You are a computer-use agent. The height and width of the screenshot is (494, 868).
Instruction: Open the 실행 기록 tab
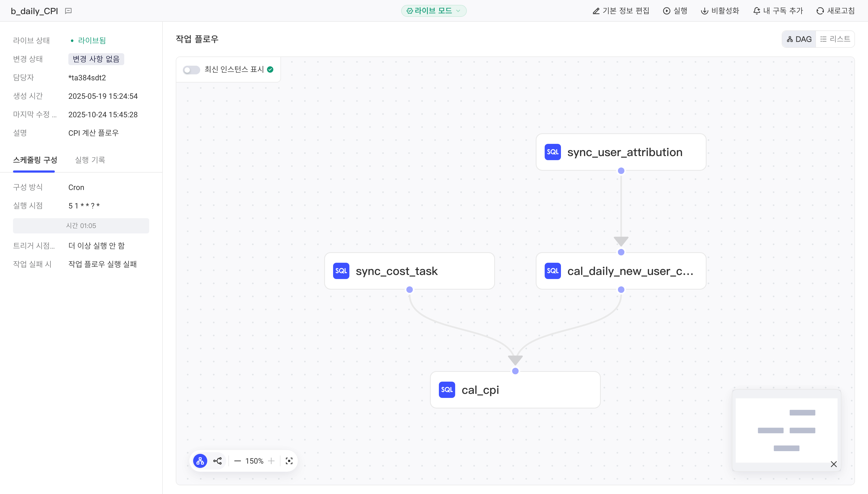[x=90, y=160]
